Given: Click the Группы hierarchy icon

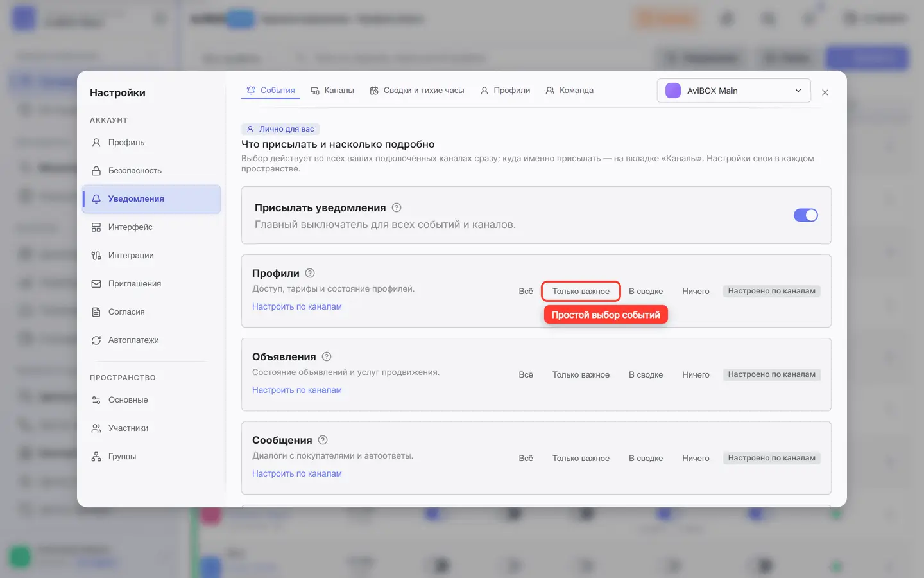Looking at the screenshot, I should 96,457.
